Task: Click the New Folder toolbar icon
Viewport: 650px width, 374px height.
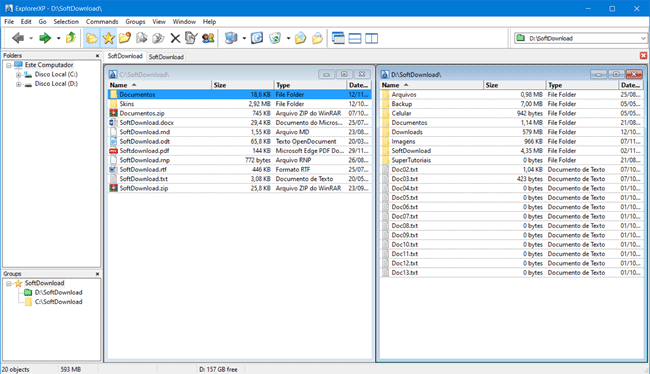Action: click(x=125, y=38)
